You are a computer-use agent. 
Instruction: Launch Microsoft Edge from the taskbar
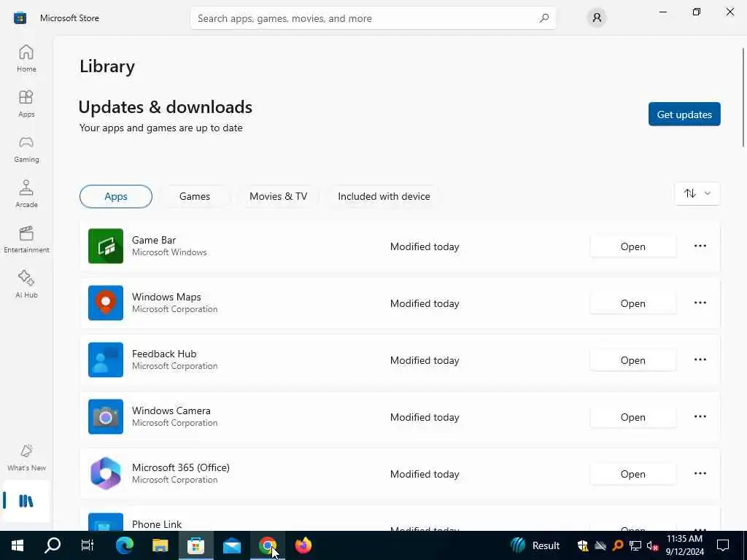pos(125,545)
